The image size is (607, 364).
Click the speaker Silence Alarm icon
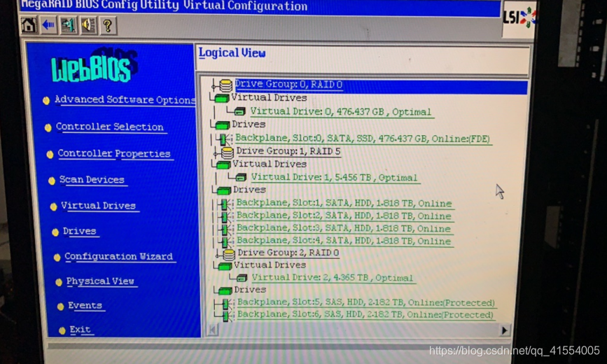(88, 26)
